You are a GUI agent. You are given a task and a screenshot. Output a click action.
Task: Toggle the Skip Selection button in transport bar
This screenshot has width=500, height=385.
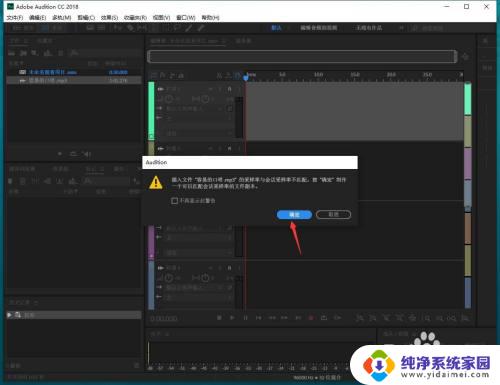click(x=338, y=318)
